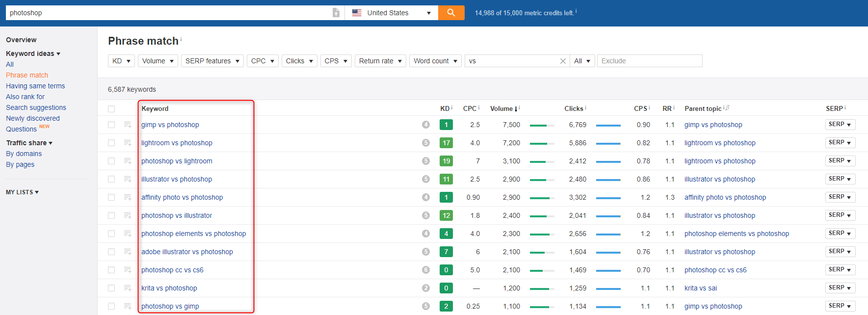Click the add-to-list icon for photoshop cc vs cs6
Screen dimensions: 868x315
coord(128,270)
